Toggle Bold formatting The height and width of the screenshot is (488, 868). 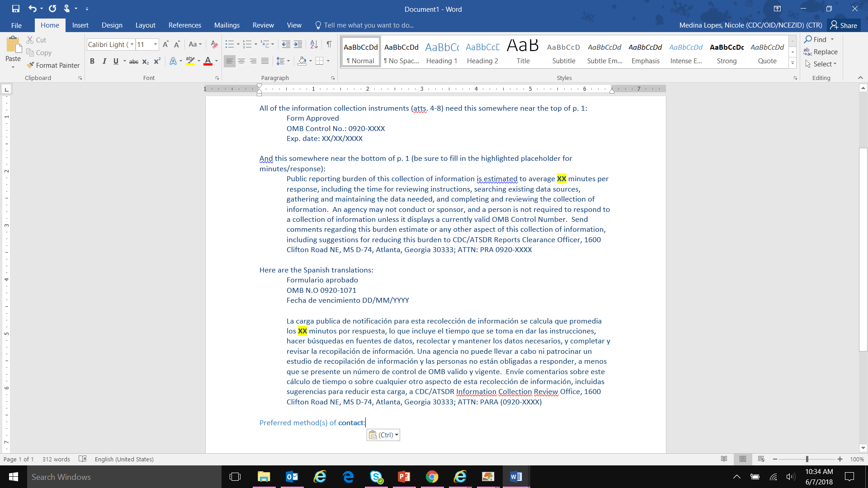tap(92, 61)
